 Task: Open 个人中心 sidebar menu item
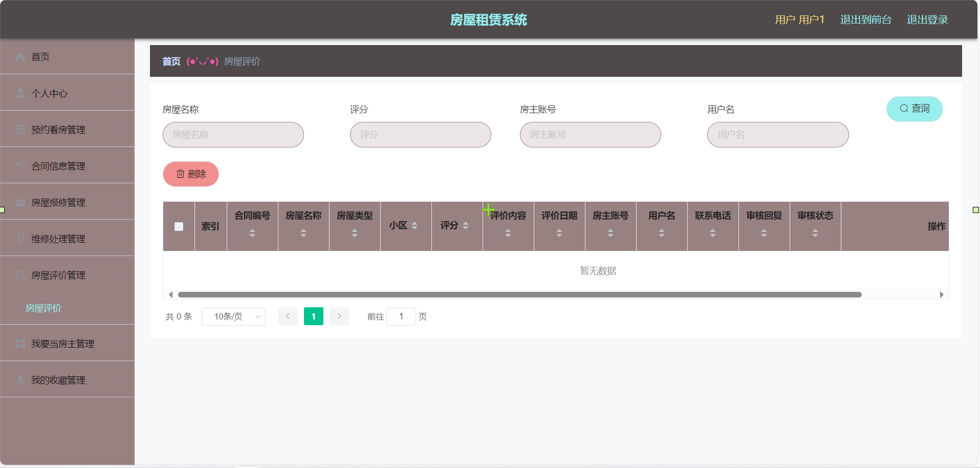(x=67, y=93)
